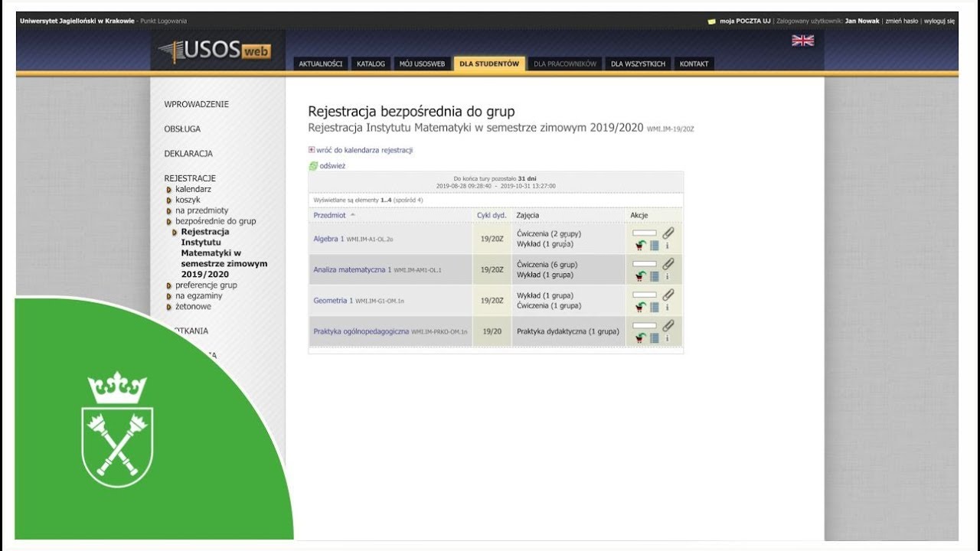Open the KATALOG tab
The height and width of the screenshot is (551, 980).
(x=371, y=64)
